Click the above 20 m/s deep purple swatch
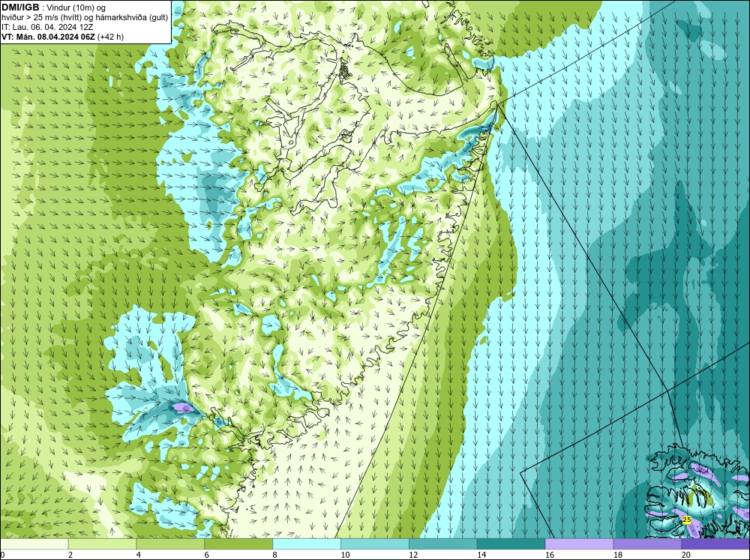Image resolution: width=750 pixels, height=560 pixels. coord(715,544)
